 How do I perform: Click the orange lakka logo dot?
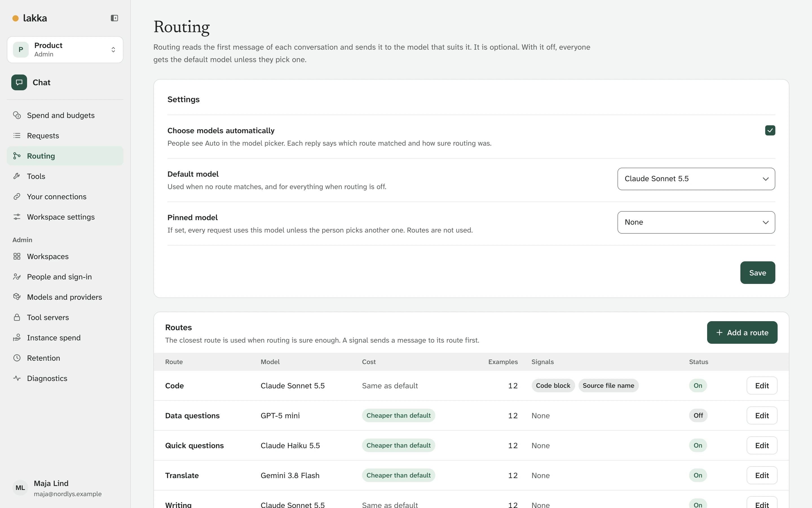16,18
